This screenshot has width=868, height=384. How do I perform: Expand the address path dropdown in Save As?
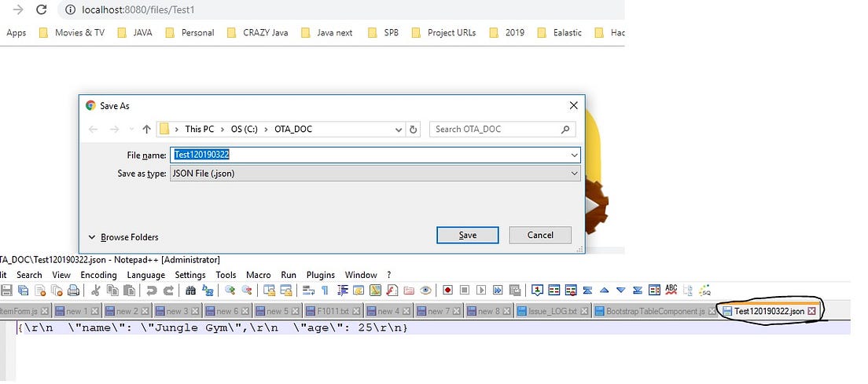[399, 130]
